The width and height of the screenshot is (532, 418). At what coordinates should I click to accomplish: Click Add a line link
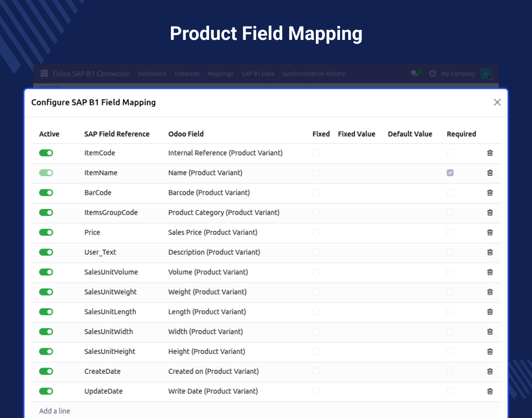click(x=55, y=411)
